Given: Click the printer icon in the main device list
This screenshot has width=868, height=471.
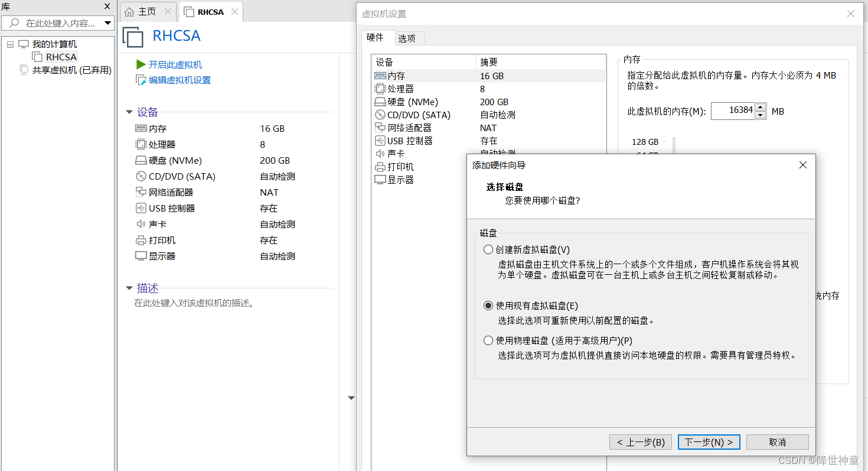Looking at the screenshot, I should point(141,240).
